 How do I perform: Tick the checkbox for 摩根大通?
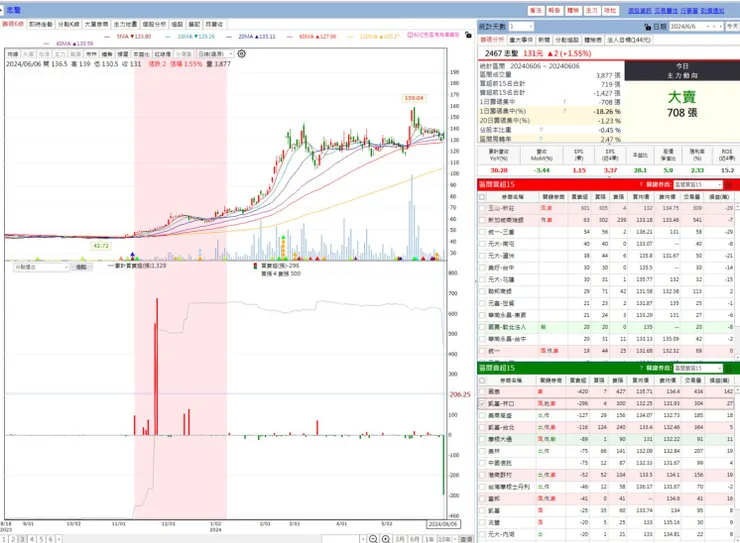tap(482, 439)
